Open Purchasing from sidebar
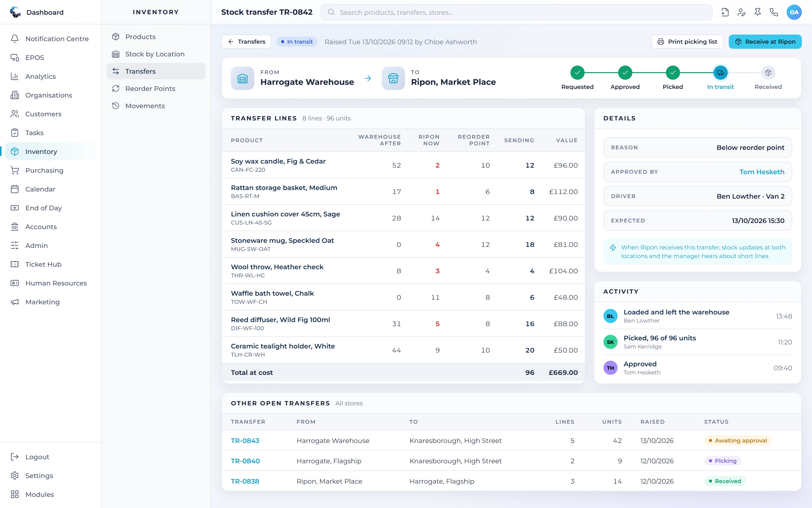812x508 pixels. click(50, 170)
